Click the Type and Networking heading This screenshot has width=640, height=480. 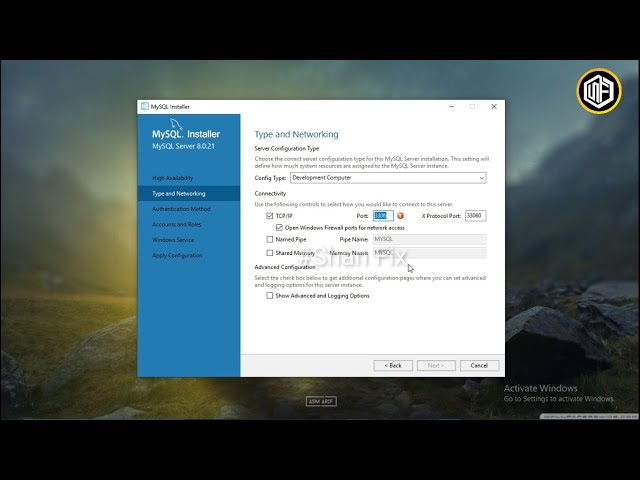pyautogui.click(x=296, y=134)
